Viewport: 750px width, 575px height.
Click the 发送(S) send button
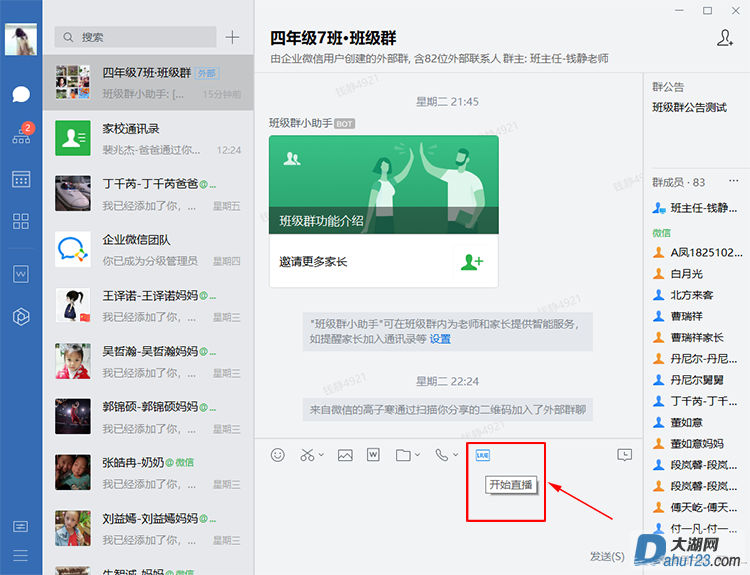(x=607, y=556)
